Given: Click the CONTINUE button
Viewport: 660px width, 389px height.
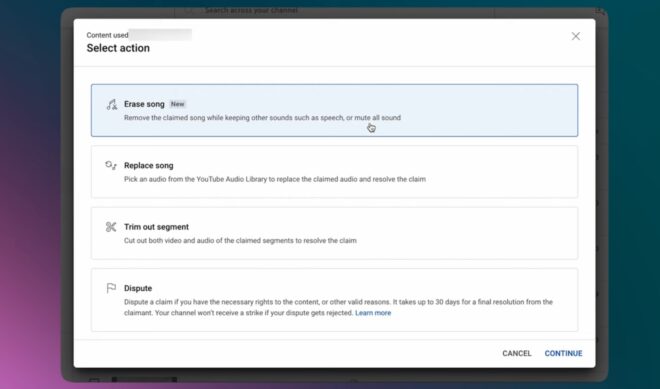Looking at the screenshot, I should click(x=563, y=353).
